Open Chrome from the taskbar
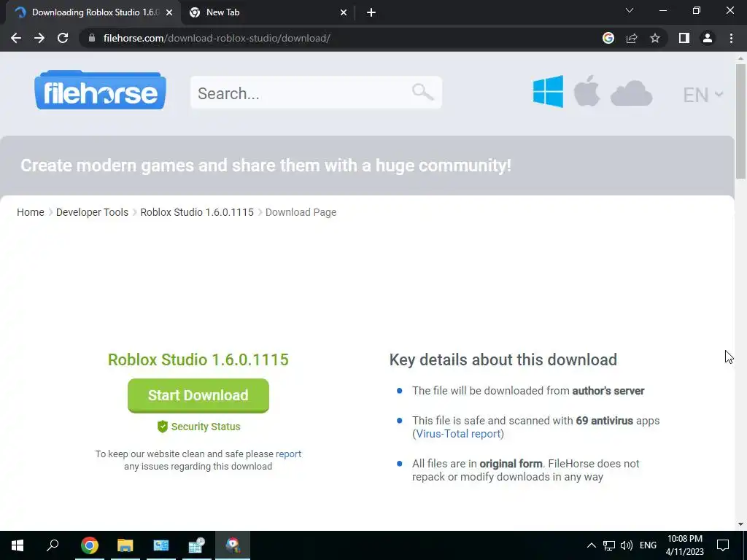747x560 pixels. 90,545
